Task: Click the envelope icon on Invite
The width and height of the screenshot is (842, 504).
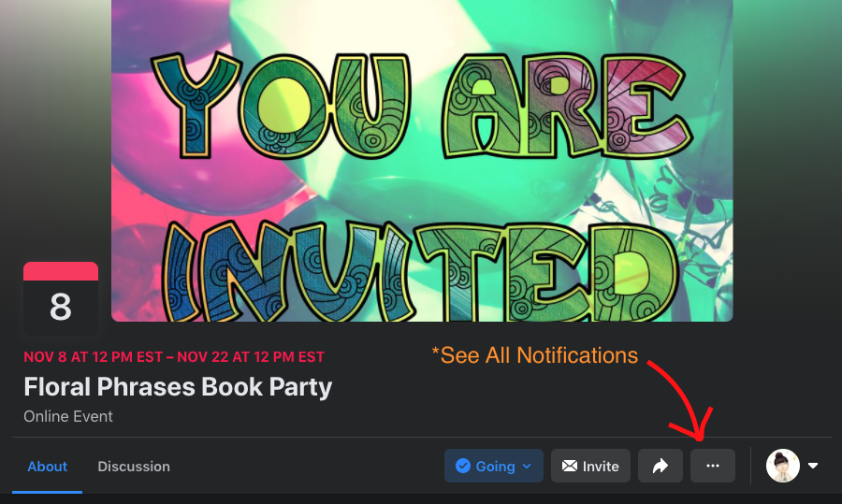Action: [x=570, y=466]
